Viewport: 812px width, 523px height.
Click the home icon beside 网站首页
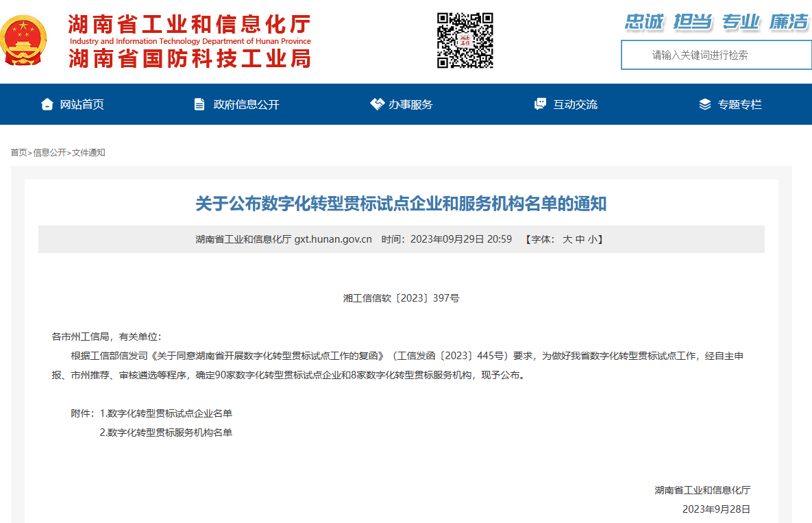(47, 104)
